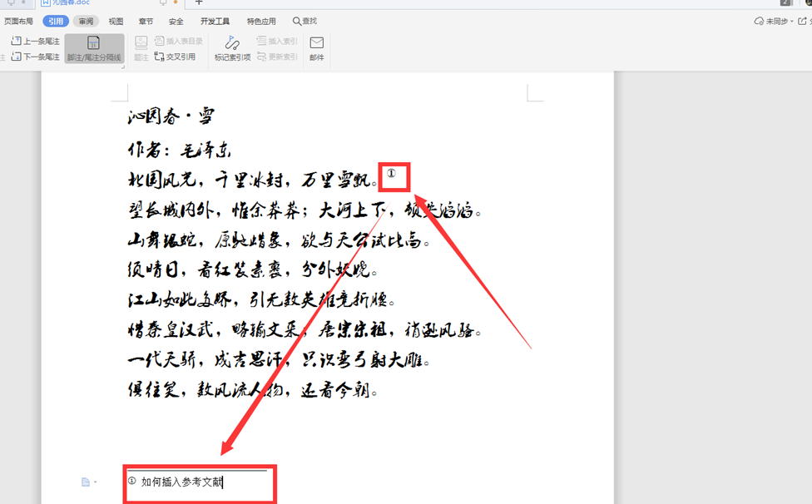Go to next endnote (下一条尾注)
Viewport: 812px width, 504px height.
36,57
